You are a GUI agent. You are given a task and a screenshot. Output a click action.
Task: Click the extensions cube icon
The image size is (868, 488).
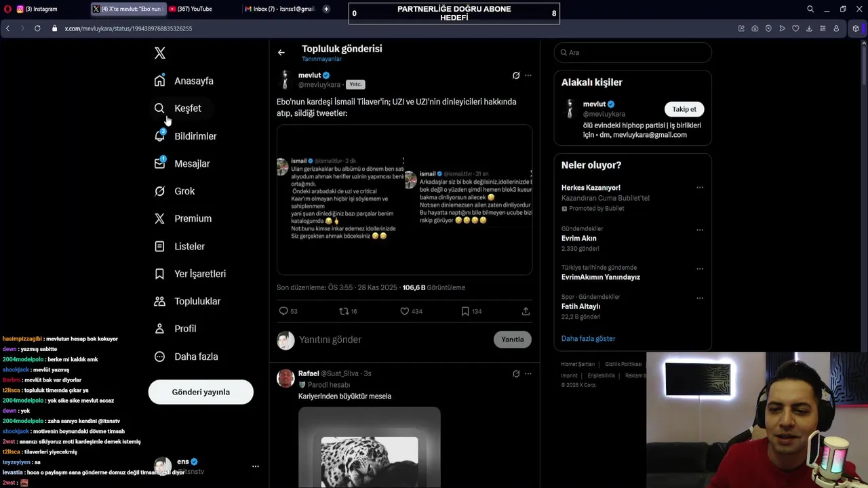click(x=855, y=28)
